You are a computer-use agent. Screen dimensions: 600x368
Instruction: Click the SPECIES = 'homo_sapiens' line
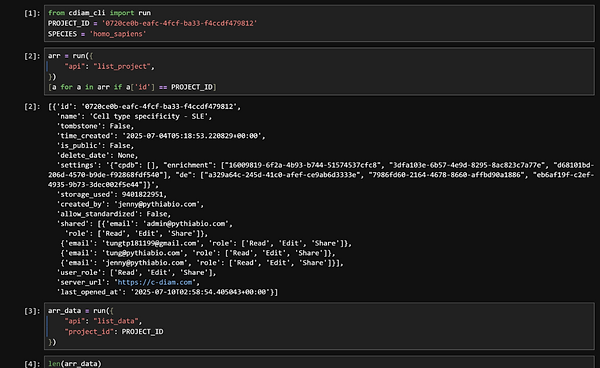coord(97,34)
